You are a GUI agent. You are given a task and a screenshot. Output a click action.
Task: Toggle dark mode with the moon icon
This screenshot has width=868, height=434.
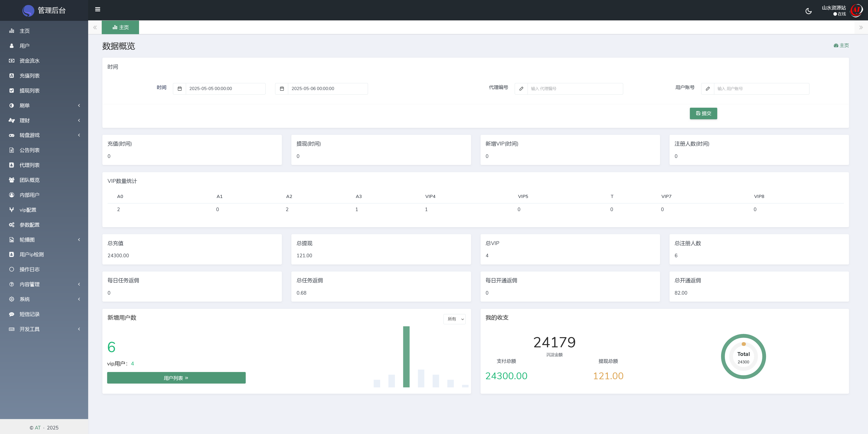pos(808,11)
